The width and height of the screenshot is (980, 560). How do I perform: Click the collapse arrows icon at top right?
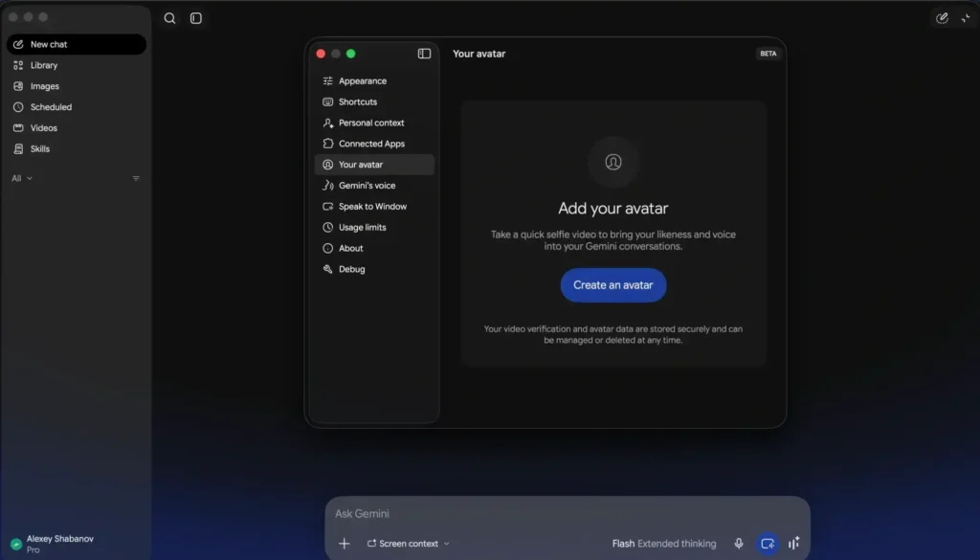tap(966, 18)
